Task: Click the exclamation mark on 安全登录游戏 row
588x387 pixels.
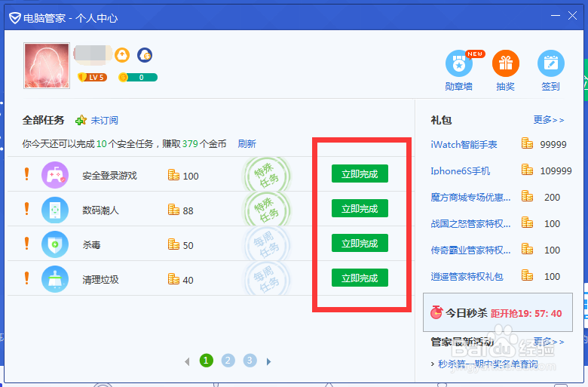Action: 26,174
